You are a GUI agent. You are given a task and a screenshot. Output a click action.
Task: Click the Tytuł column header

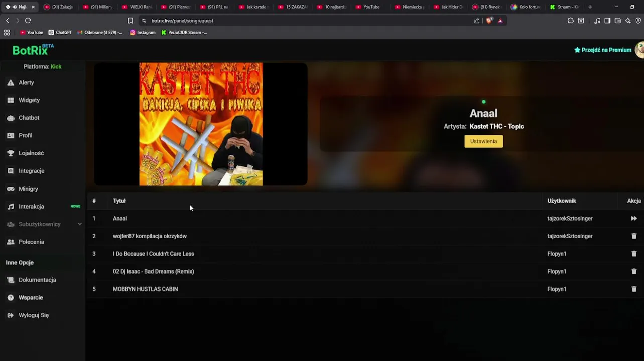pyautogui.click(x=119, y=201)
